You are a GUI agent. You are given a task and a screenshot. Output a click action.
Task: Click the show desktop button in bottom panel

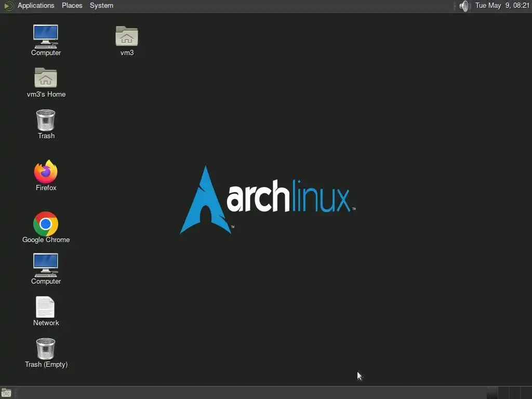click(x=6, y=393)
